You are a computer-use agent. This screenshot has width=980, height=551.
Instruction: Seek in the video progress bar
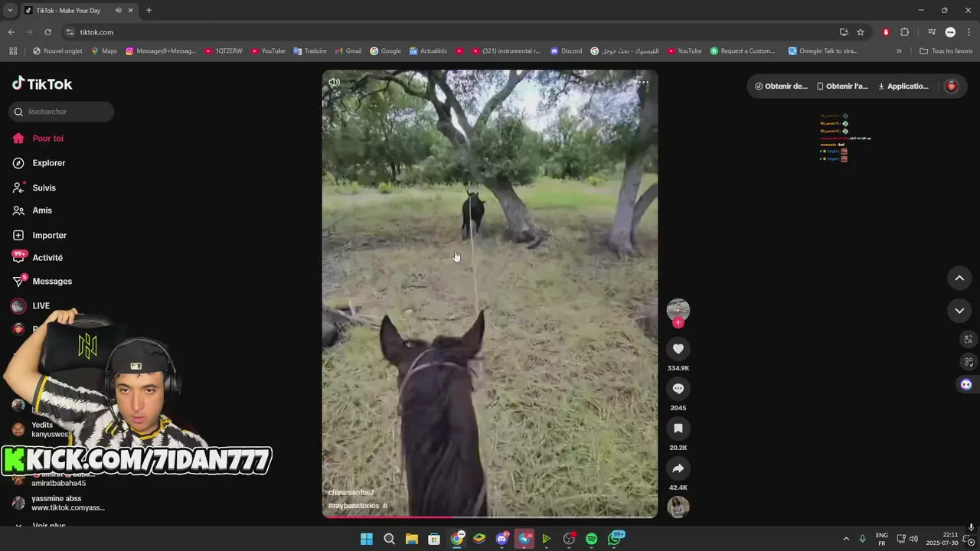tap(490, 517)
